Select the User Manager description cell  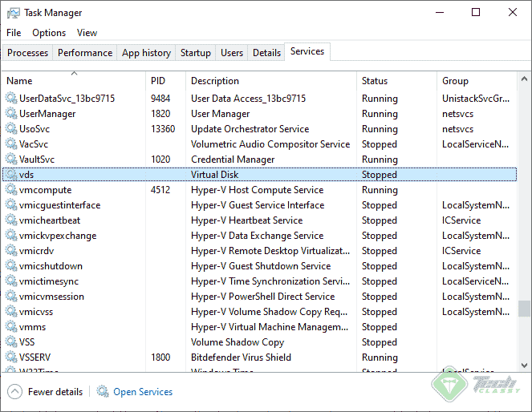coord(220,114)
